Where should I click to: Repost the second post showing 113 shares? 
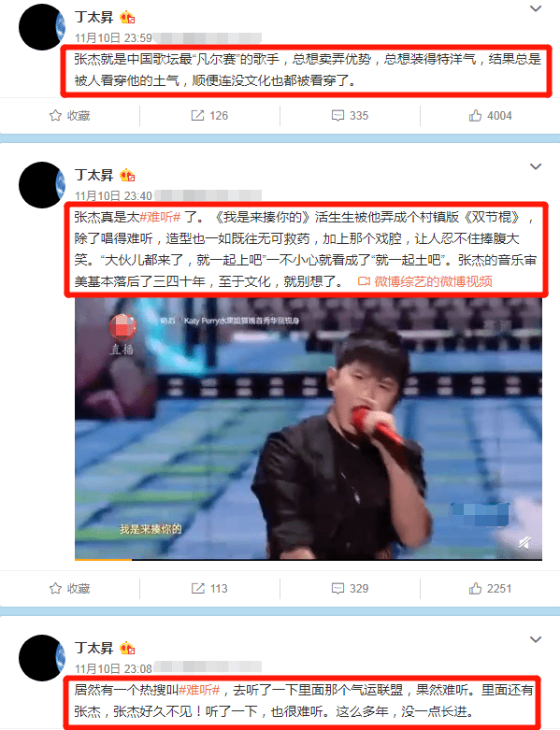pyautogui.click(x=209, y=589)
